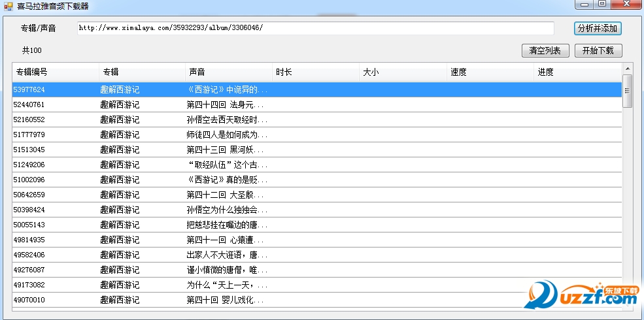Image resolution: width=644 pixels, height=320 pixels.
Task: Select row with ID 49173082
Action: (x=316, y=285)
